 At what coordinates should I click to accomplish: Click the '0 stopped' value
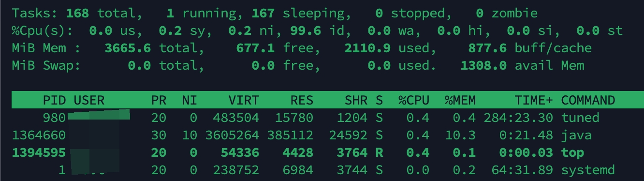tap(414, 13)
